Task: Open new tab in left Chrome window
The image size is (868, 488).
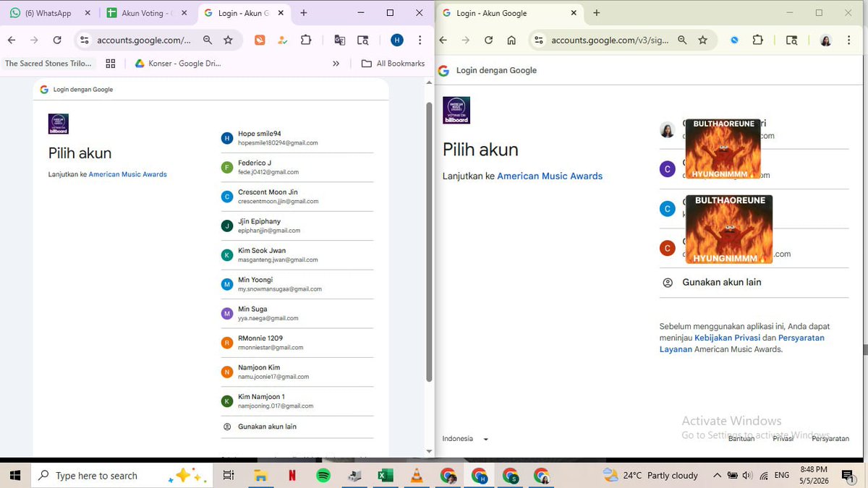Action: 303,13
